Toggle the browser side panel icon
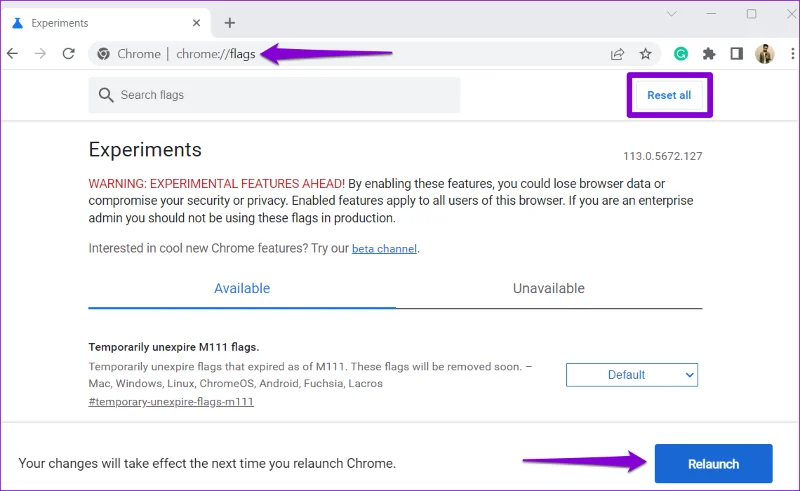This screenshot has width=800, height=491. click(737, 54)
